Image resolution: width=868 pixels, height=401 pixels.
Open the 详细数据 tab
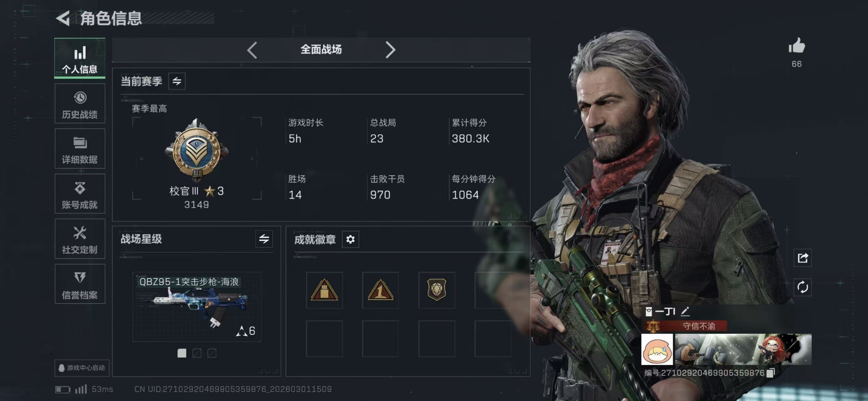[80, 149]
